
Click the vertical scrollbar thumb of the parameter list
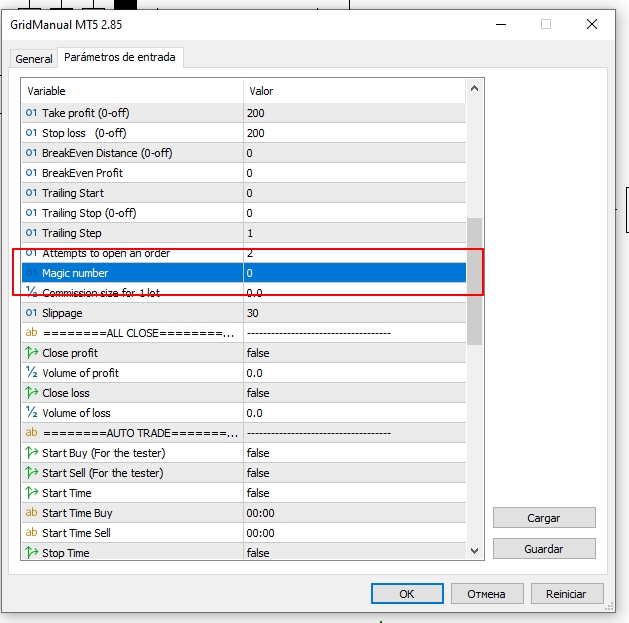pos(475,281)
